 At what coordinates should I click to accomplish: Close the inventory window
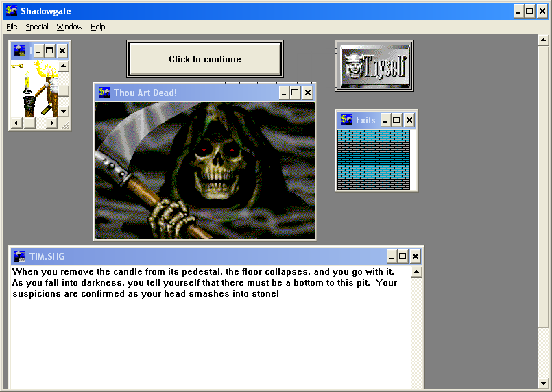coord(62,51)
